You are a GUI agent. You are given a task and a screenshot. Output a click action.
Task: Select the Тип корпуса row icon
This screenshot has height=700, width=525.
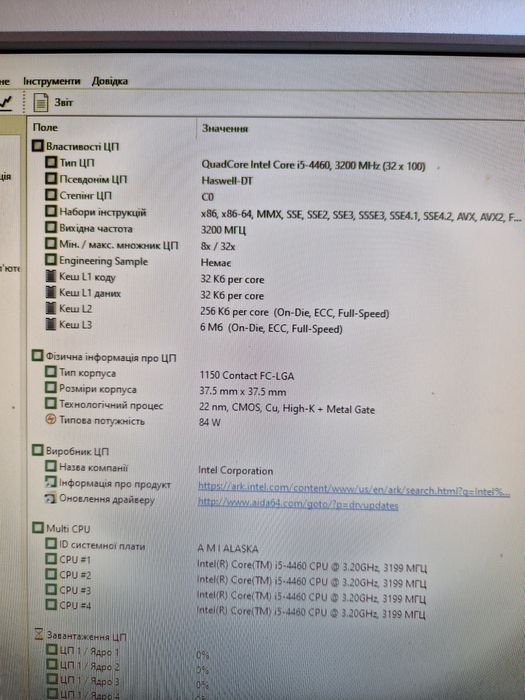point(51,372)
